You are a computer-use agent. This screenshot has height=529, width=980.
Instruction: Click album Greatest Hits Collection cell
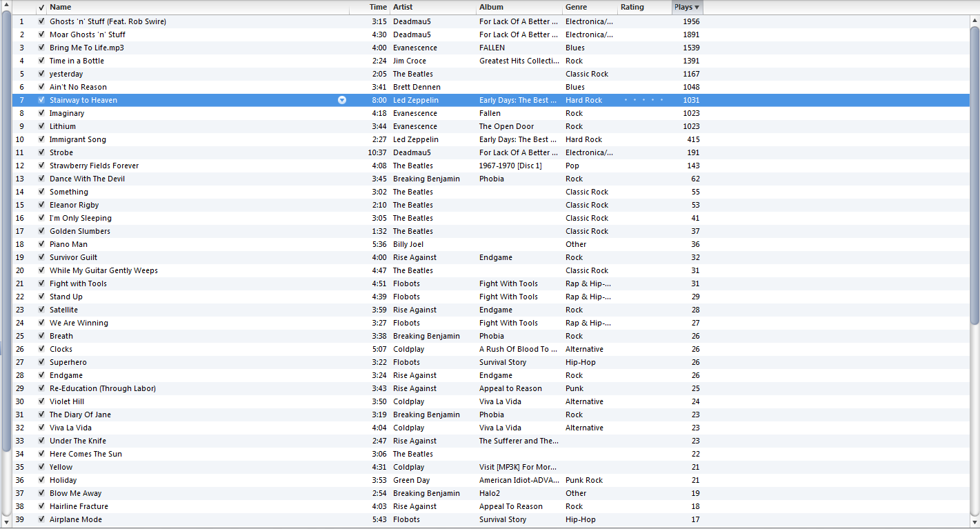(x=519, y=61)
